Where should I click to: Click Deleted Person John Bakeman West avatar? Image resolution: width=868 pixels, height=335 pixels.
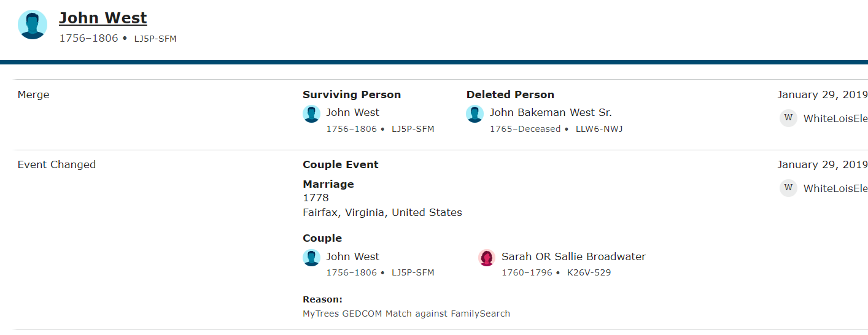tap(475, 114)
